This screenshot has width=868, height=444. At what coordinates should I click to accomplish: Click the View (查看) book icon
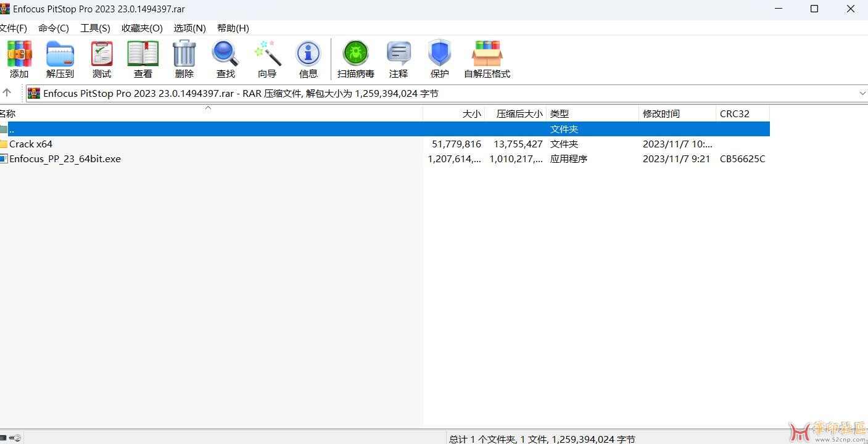click(143, 54)
